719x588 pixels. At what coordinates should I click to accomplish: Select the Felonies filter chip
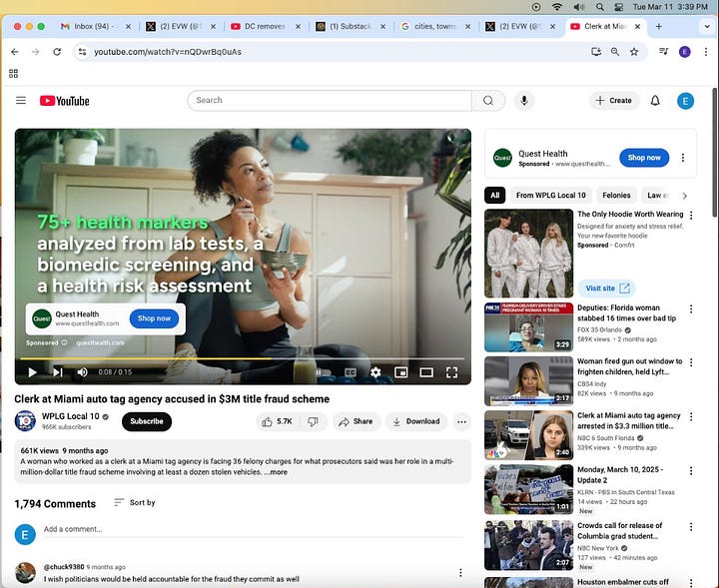pos(616,196)
